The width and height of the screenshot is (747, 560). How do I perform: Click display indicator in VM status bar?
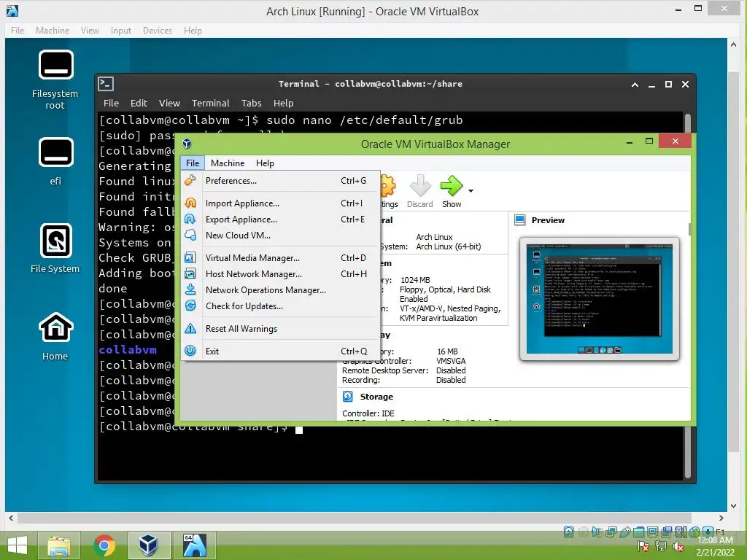pos(653,532)
